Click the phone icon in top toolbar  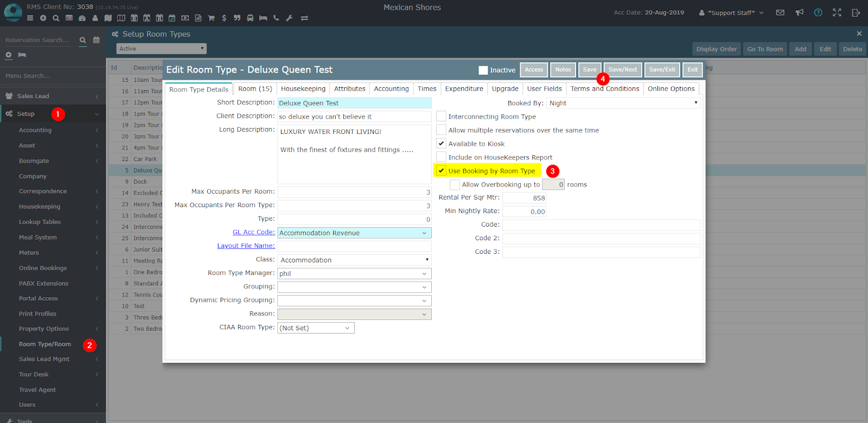[276, 18]
